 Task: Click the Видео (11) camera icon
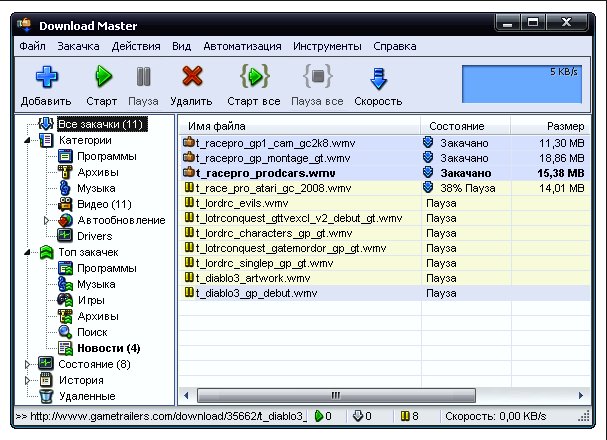pos(65,204)
